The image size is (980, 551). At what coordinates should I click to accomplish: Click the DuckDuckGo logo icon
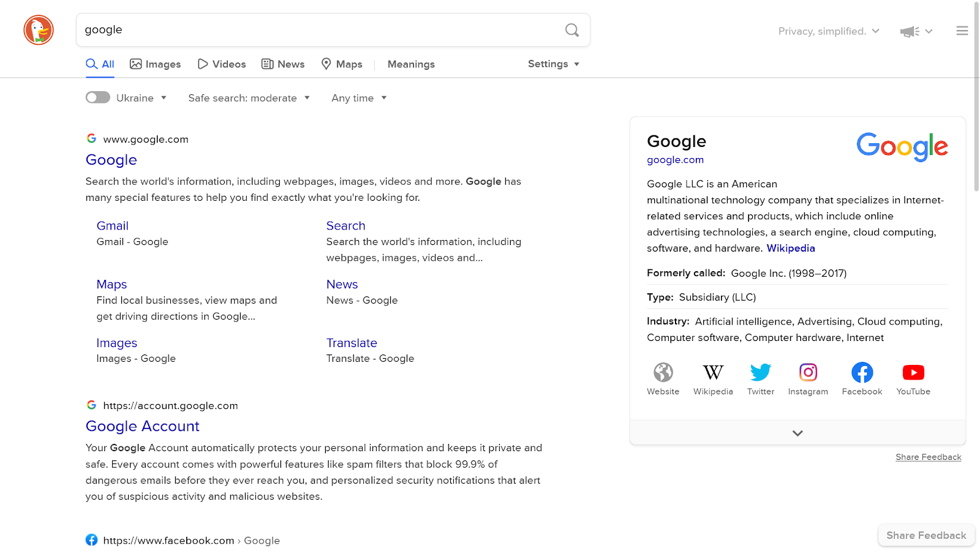click(x=39, y=30)
